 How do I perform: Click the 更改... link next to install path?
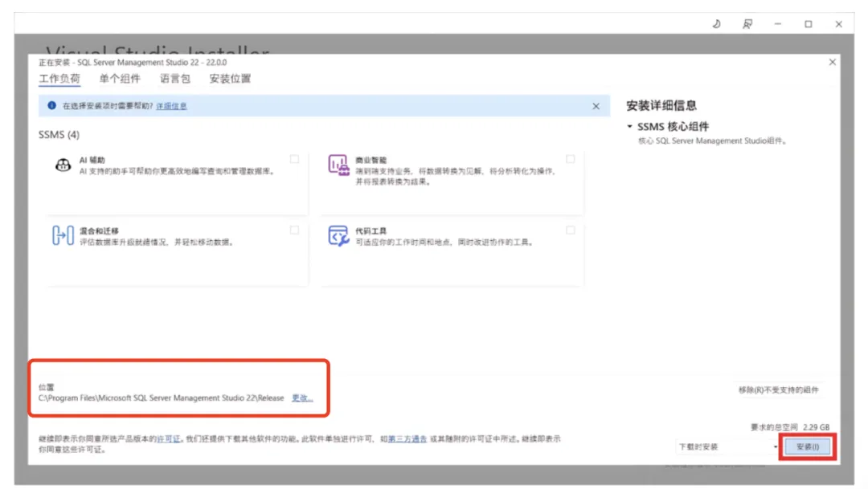[x=302, y=397]
